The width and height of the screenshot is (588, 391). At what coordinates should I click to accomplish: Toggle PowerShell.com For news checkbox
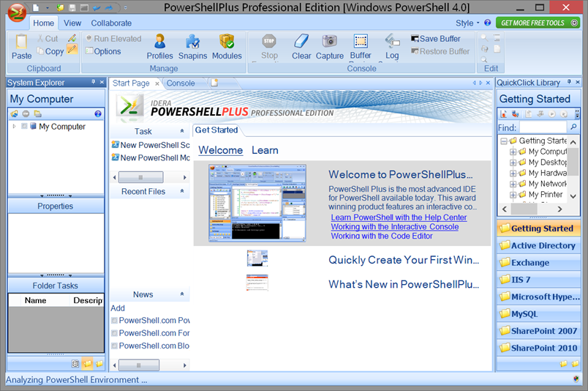coord(114,333)
